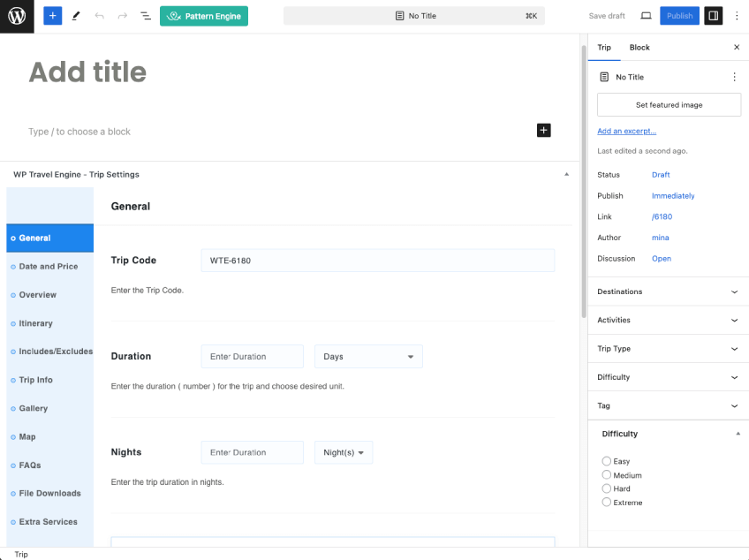The width and height of the screenshot is (749, 560).
Task: Open the Extra Services tab
Action: pos(49,522)
